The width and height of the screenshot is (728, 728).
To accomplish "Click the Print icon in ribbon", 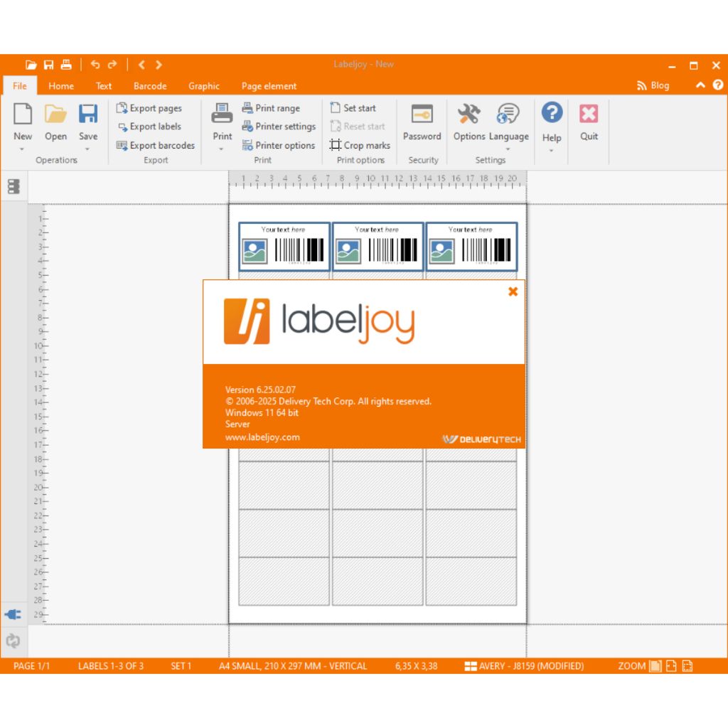I will point(222,114).
